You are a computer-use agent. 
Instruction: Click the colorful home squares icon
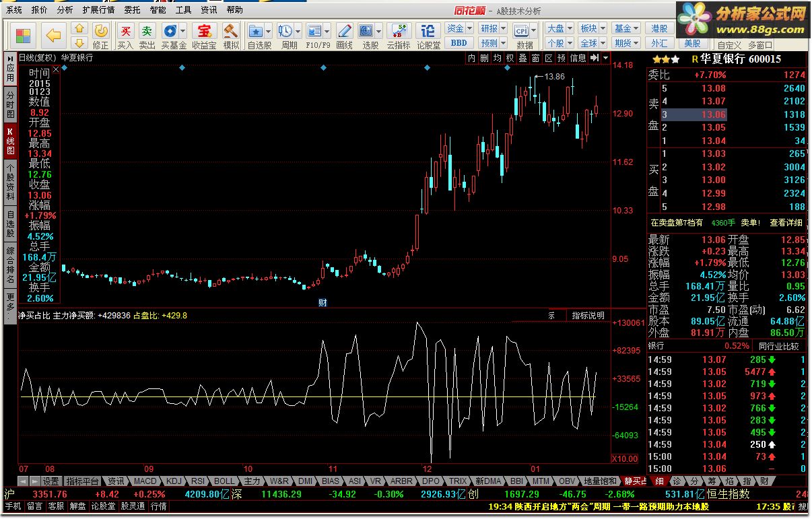click(23, 36)
